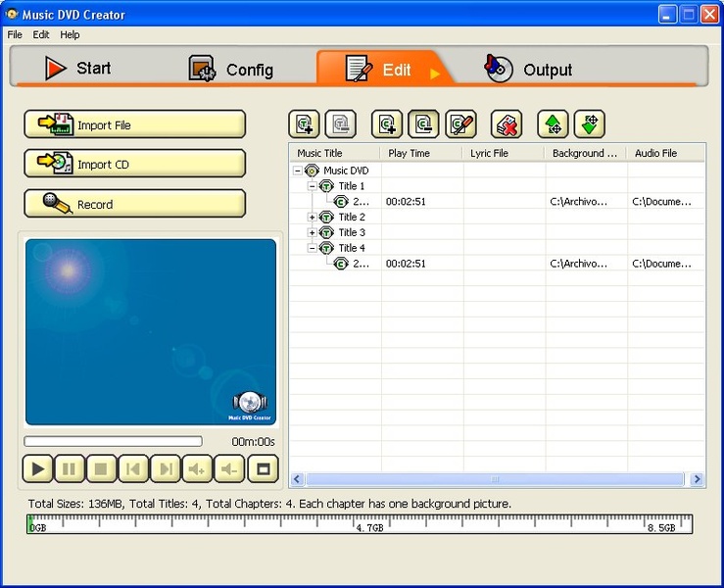Click the Play Time column header

pos(420,153)
